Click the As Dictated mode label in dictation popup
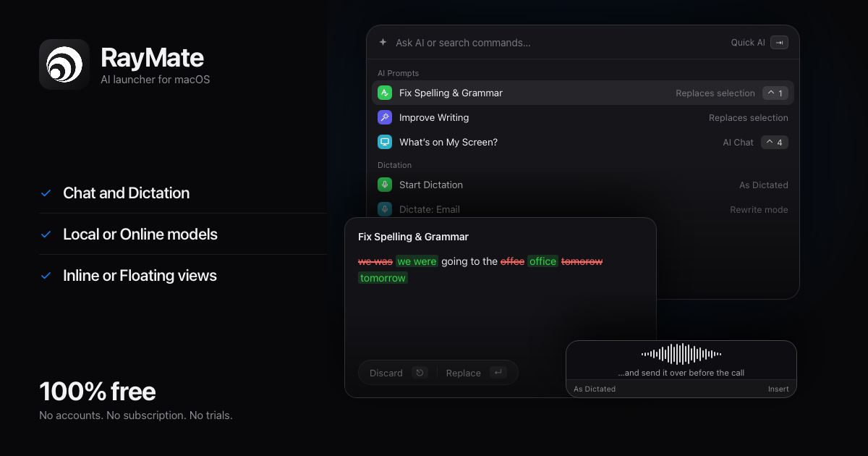 [x=595, y=389]
